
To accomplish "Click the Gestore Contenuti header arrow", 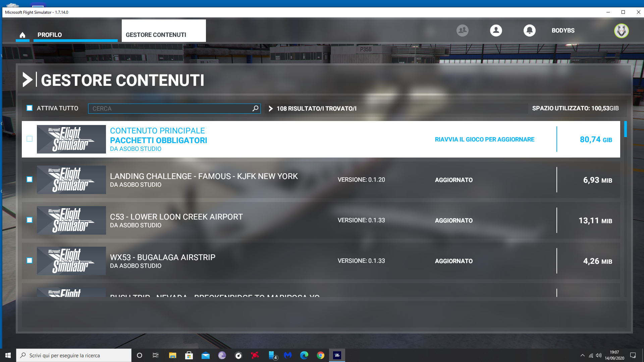I will click(27, 80).
